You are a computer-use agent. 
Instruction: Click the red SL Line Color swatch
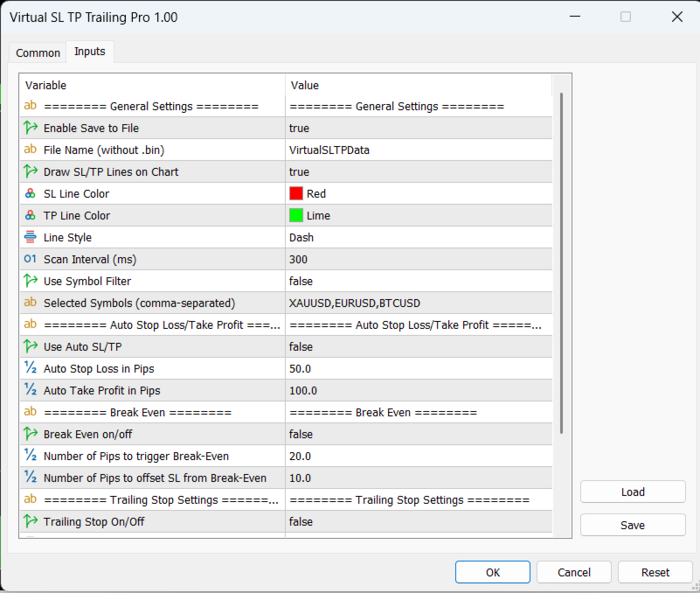click(x=296, y=193)
